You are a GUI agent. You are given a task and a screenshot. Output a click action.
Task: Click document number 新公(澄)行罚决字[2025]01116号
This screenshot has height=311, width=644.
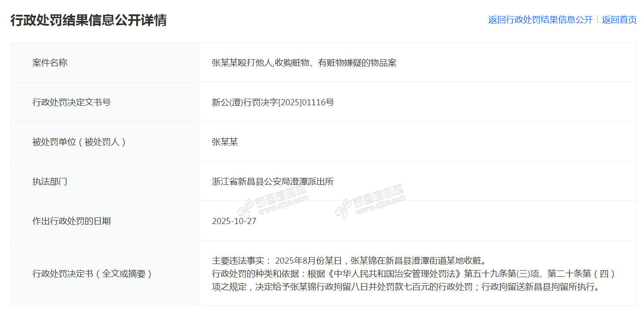[273, 102]
